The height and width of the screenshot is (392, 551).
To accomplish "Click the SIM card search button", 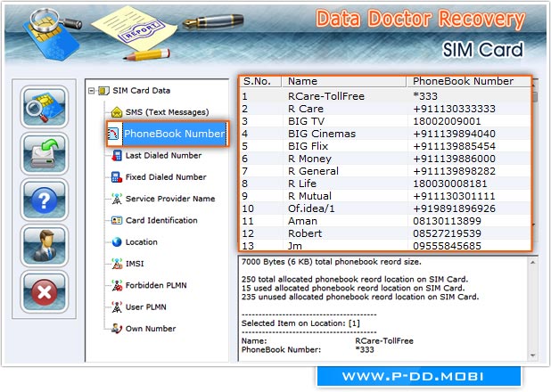I will [45, 106].
